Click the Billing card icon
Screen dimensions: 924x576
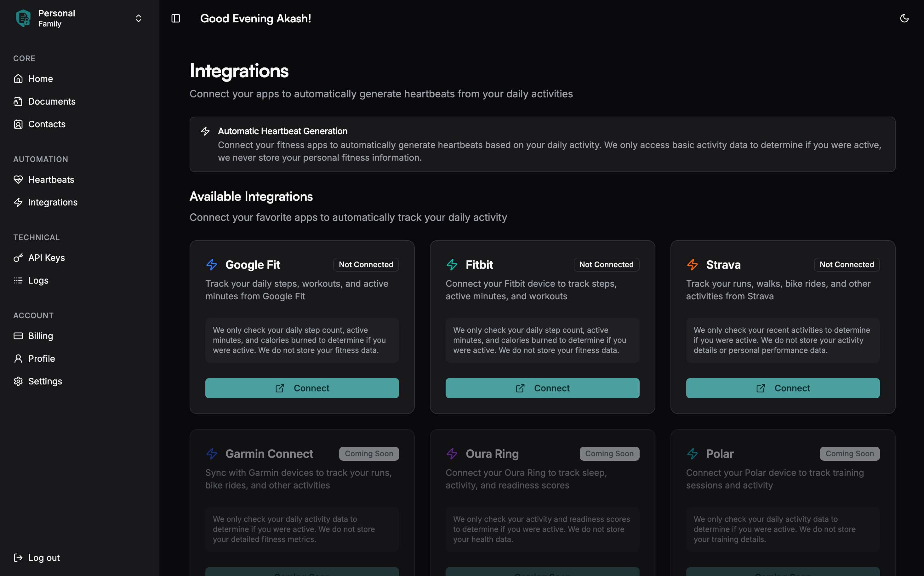pos(18,336)
